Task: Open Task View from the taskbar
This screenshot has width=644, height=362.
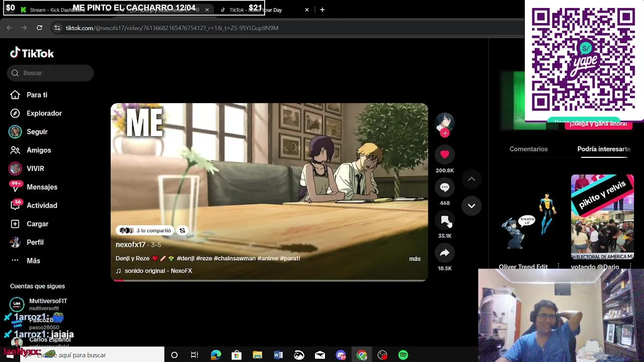Action: click(195, 355)
